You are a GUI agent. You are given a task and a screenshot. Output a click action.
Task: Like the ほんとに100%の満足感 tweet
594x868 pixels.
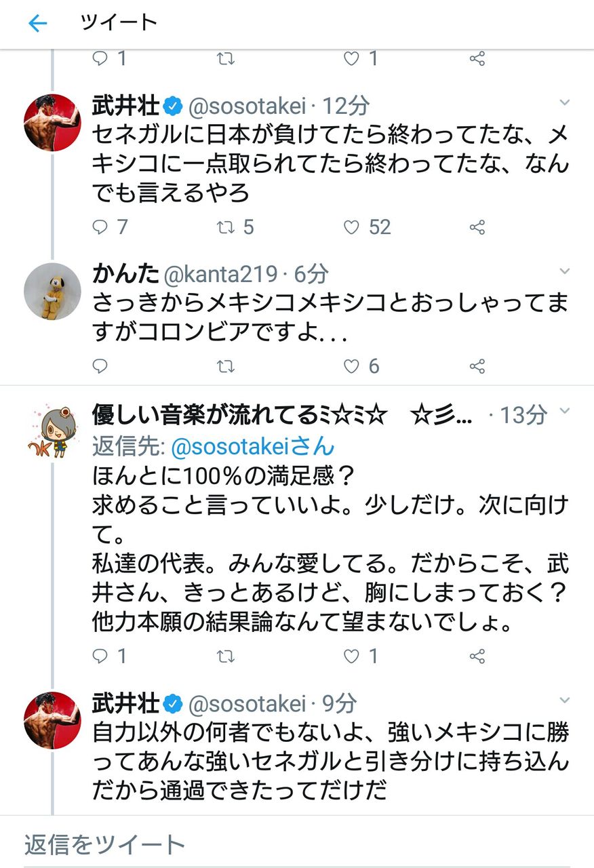[x=351, y=656]
